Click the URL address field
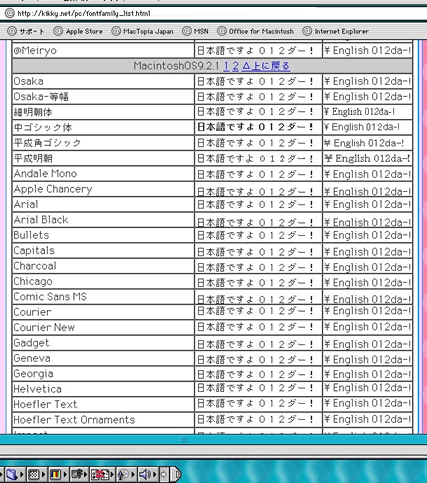 (220, 13)
